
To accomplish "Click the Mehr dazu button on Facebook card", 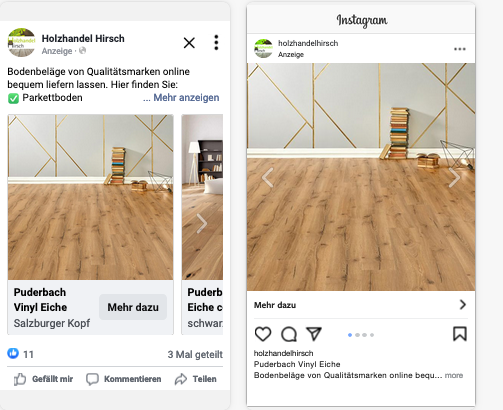I will click(x=133, y=307).
